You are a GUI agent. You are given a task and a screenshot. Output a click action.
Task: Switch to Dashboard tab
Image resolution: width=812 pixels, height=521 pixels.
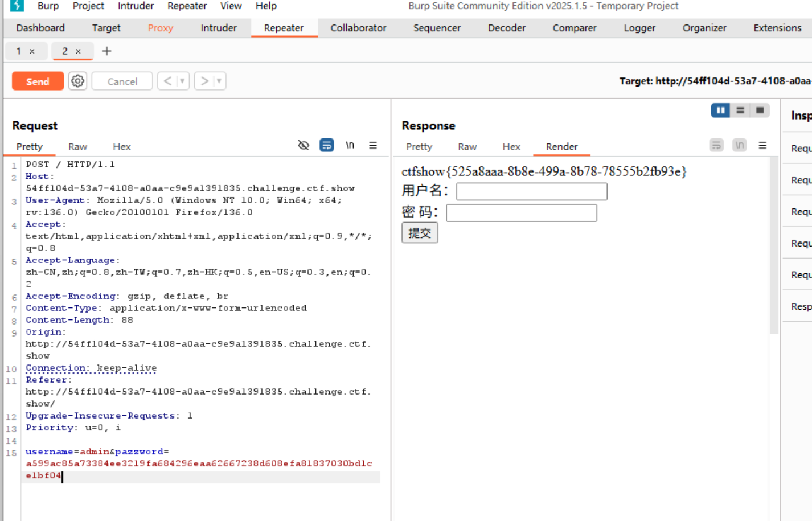[x=40, y=28]
